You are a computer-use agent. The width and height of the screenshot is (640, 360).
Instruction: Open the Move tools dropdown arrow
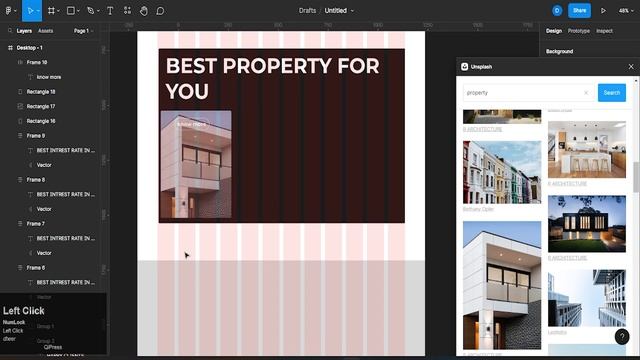click(38, 11)
